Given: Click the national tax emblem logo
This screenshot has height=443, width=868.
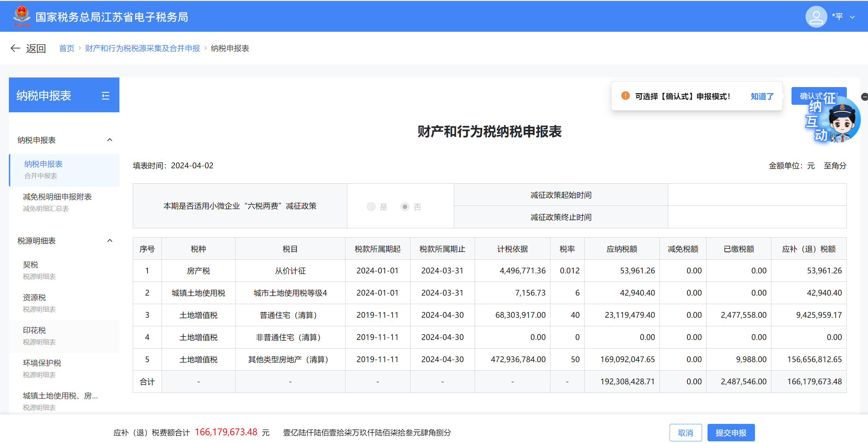Looking at the screenshot, I should 22,16.
